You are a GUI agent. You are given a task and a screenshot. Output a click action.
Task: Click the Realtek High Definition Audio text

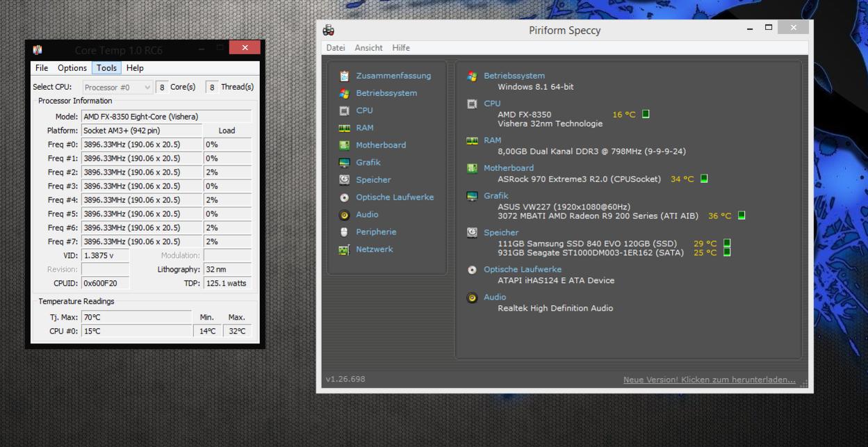555,308
